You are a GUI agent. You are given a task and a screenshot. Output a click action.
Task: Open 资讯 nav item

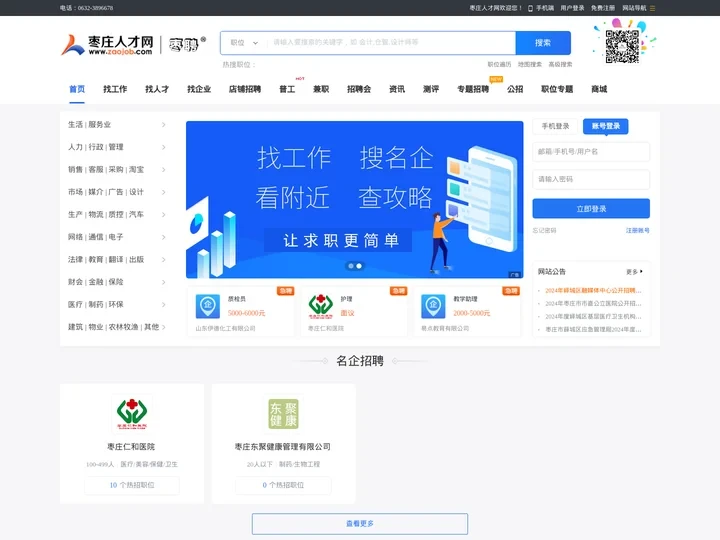pos(397,89)
